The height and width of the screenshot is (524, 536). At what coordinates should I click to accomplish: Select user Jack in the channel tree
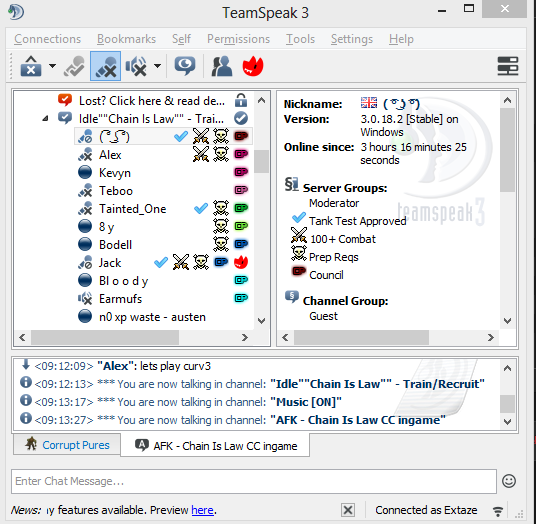click(110, 263)
